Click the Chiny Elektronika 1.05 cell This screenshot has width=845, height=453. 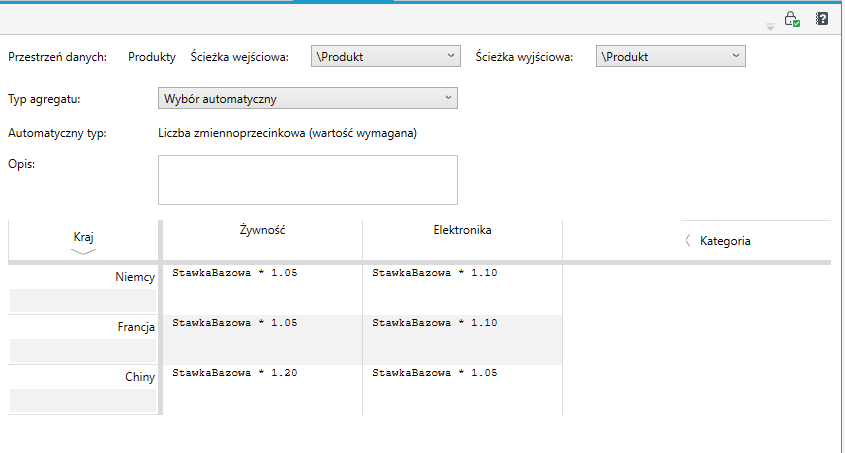462,390
